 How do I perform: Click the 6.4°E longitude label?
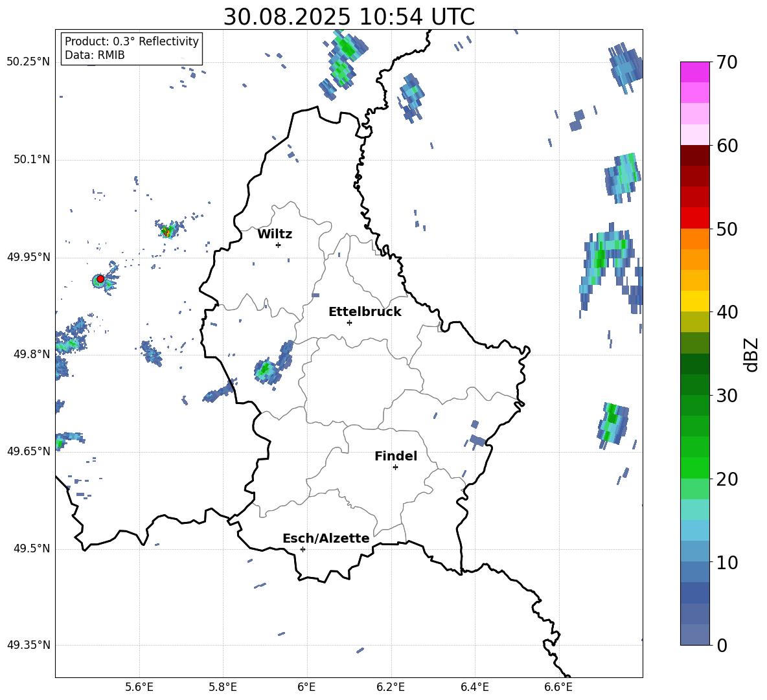pyautogui.click(x=474, y=687)
